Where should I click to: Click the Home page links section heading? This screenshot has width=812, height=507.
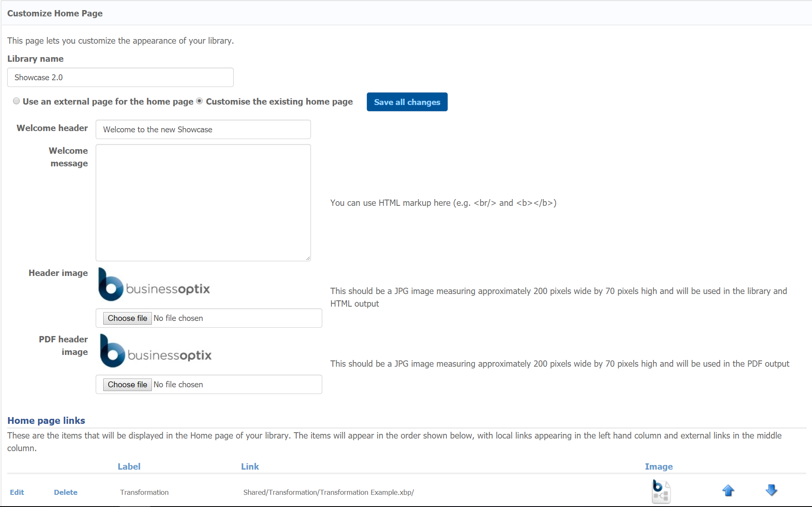(x=46, y=420)
